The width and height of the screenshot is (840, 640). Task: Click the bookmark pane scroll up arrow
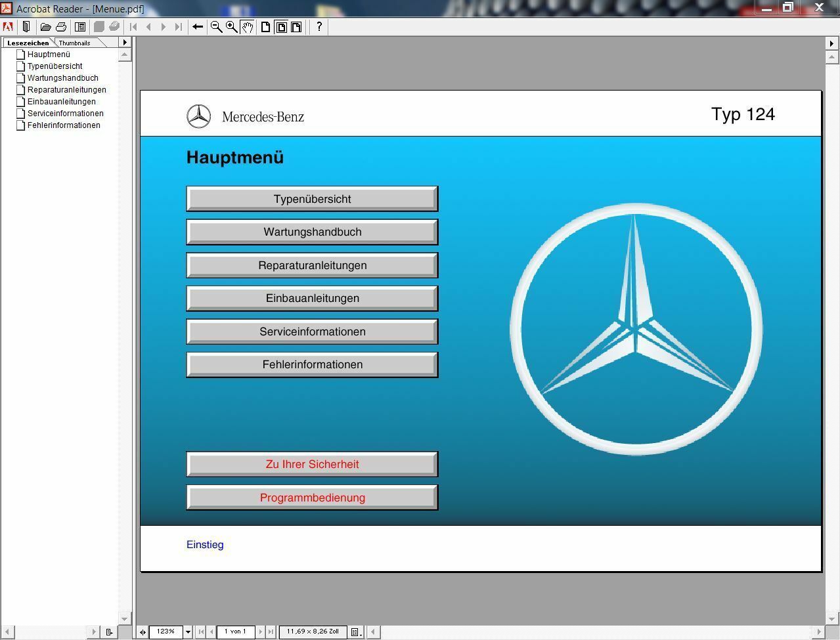tap(125, 56)
